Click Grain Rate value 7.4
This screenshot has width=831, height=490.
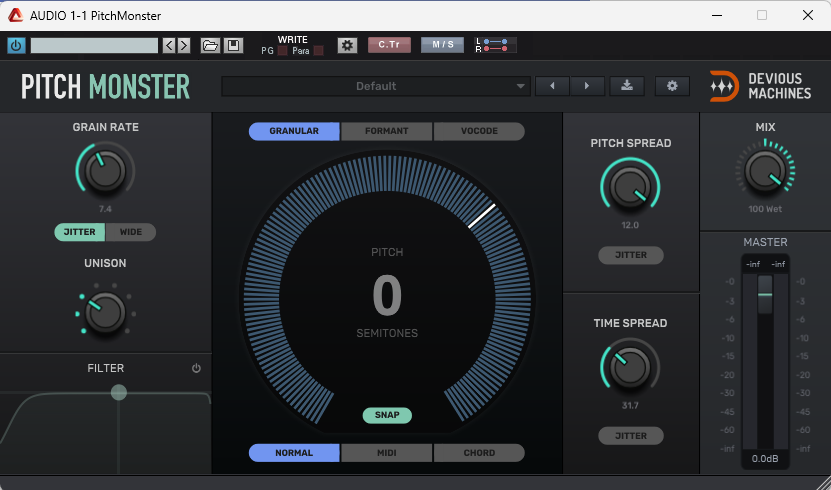(105, 209)
